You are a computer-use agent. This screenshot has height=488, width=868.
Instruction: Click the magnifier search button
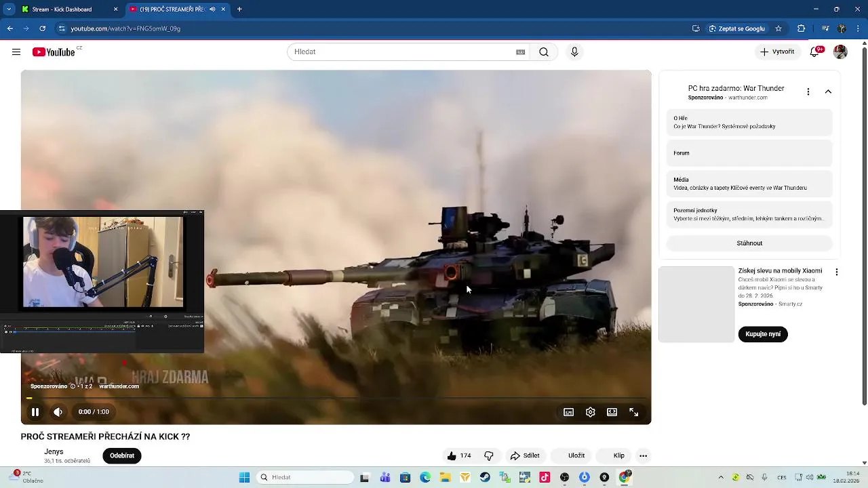pos(544,52)
